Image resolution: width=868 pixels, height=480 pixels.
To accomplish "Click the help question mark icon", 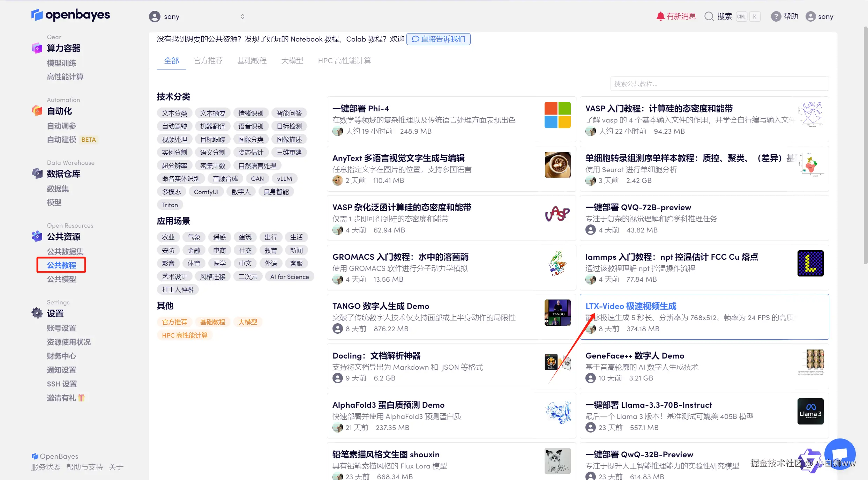I will click(776, 16).
